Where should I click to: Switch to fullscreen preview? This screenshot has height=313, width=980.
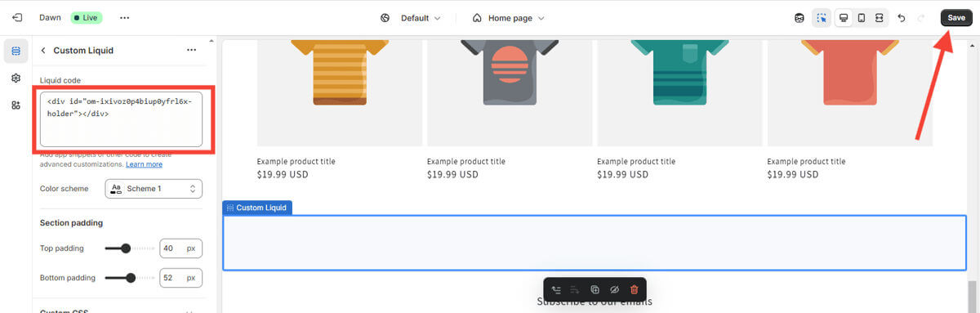point(879,17)
